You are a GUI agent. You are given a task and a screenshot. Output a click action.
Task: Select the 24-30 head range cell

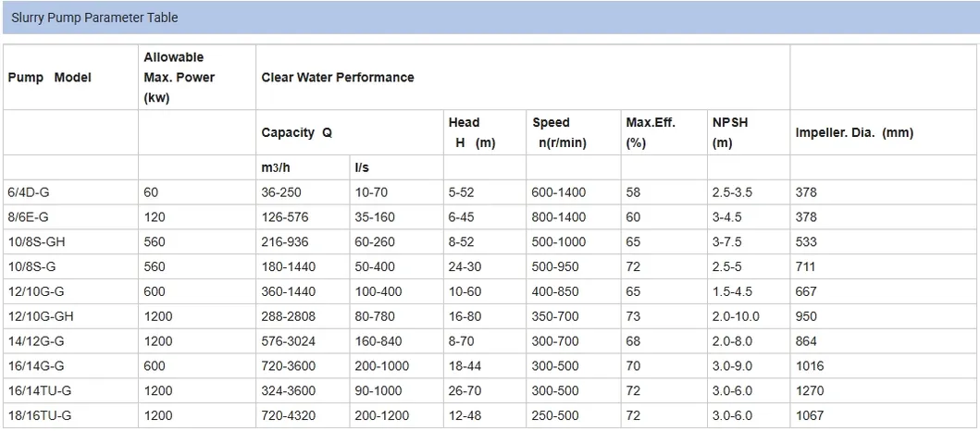(465, 266)
